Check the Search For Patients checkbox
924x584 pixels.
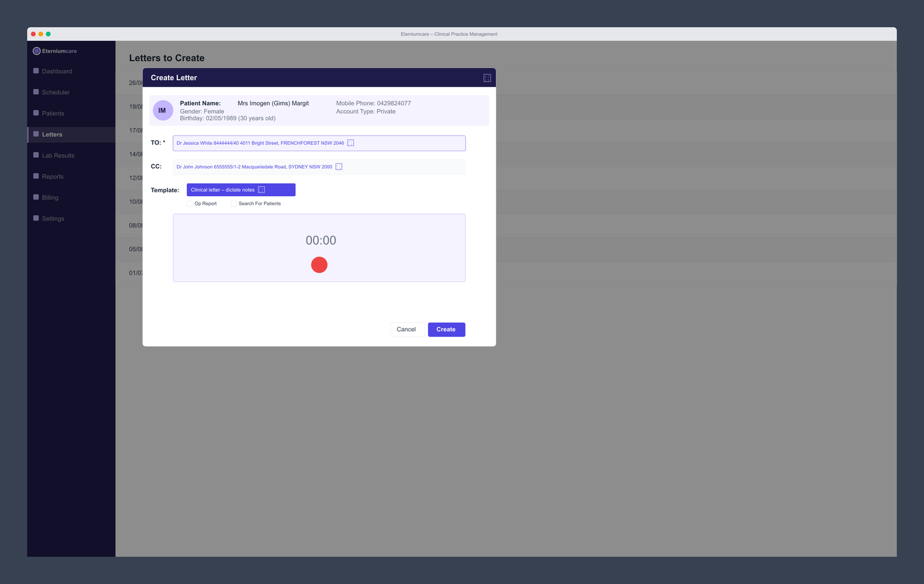pyautogui.click(x=233, y=203)
